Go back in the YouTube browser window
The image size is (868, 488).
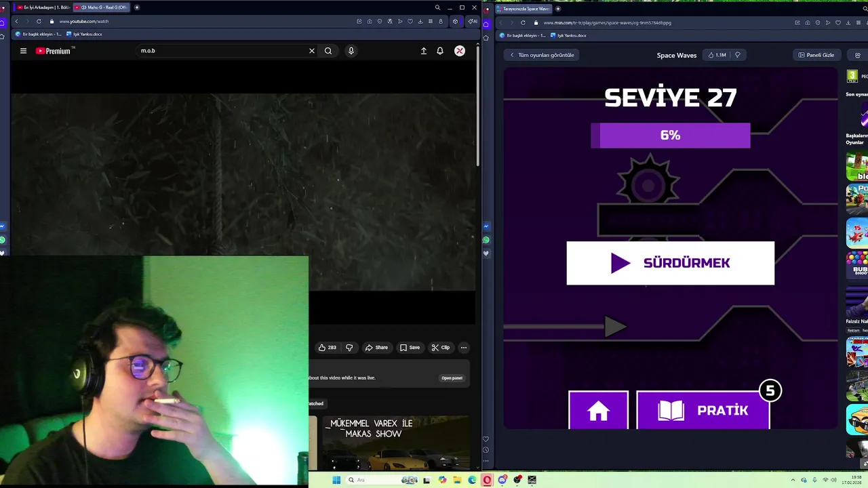pos(16,22)
